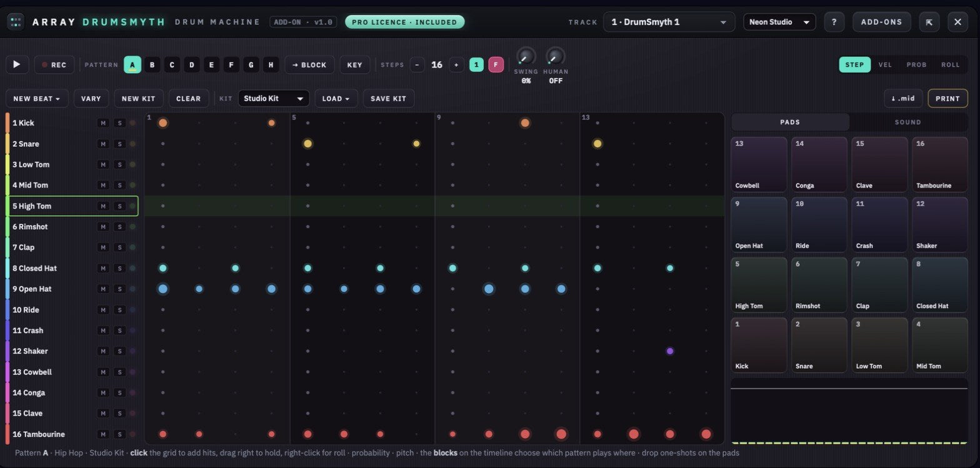Click the REC record button

[54, 64]
